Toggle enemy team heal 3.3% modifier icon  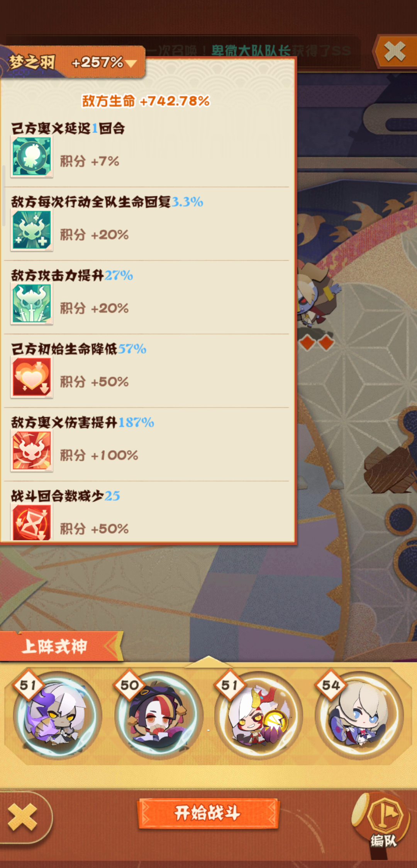click(32, 231)
